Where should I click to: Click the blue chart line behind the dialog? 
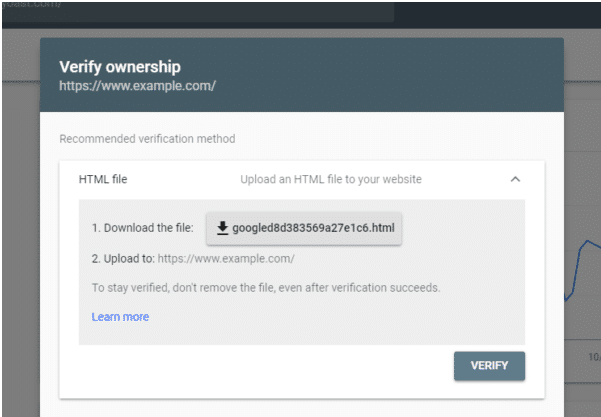pyautogui.click(x=582, y=269)
